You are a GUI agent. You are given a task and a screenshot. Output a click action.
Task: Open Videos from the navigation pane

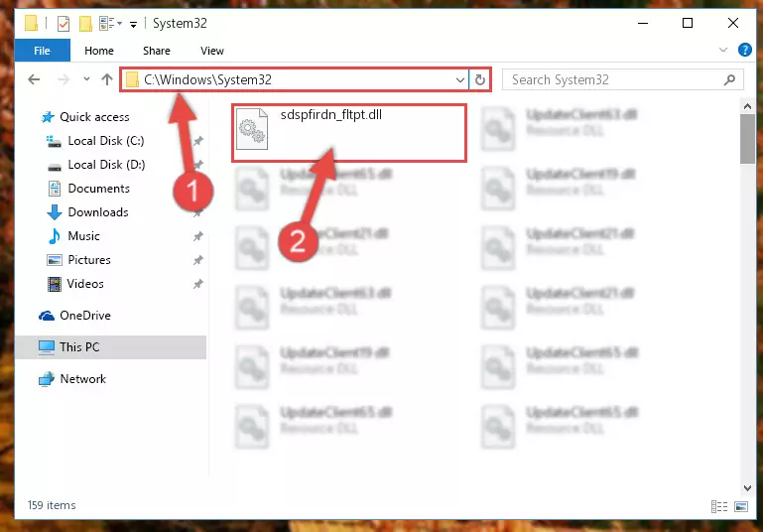pyautogui.click(x=85, y=284)
